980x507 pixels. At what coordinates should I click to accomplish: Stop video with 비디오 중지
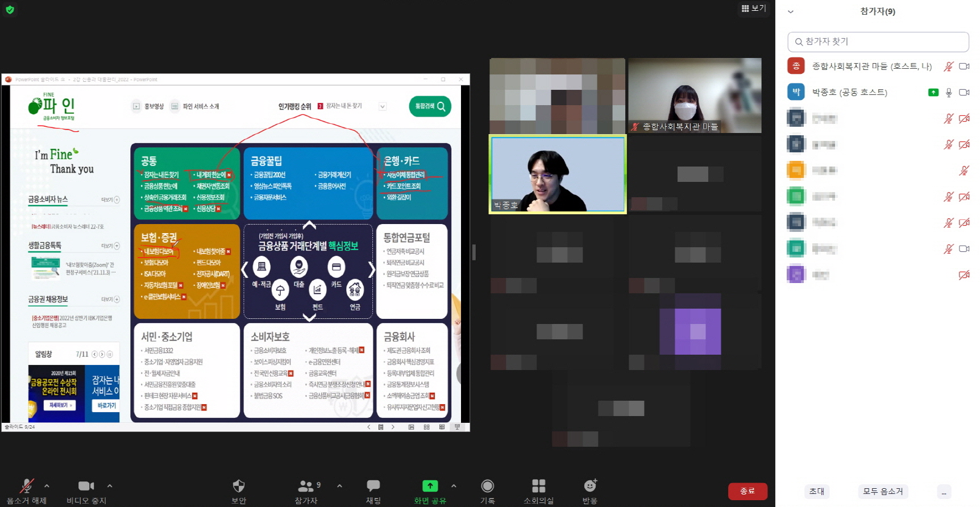click(86, 486)
